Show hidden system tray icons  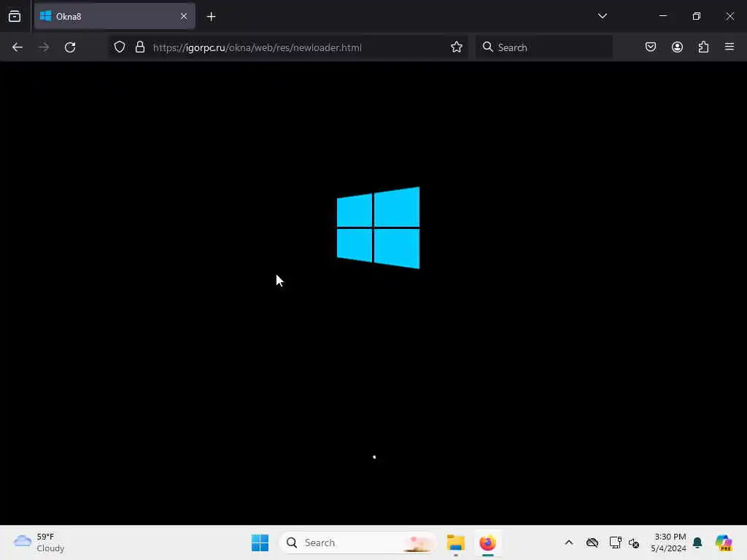[569, 542]
